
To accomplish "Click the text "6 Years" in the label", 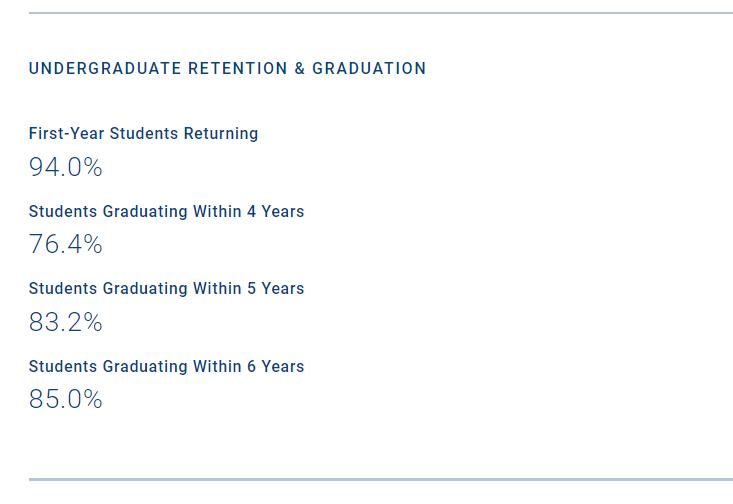I will point(275,367).
